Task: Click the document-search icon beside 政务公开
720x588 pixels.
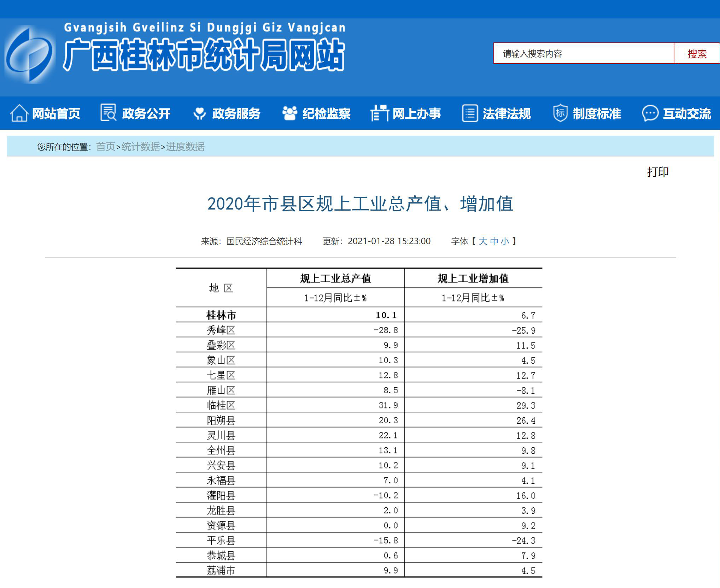Action: [108, 113]
